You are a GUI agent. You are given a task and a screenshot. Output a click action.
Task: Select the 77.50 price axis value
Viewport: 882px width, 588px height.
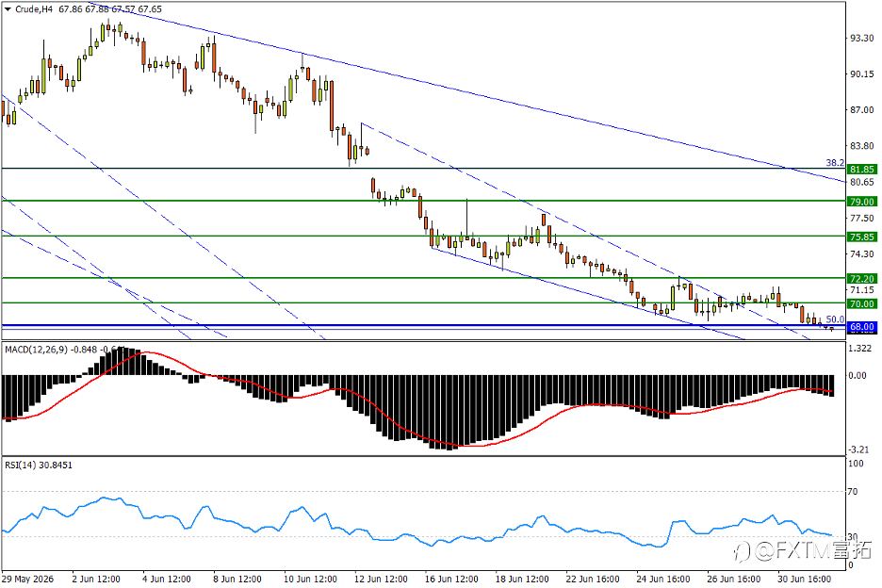862,219
